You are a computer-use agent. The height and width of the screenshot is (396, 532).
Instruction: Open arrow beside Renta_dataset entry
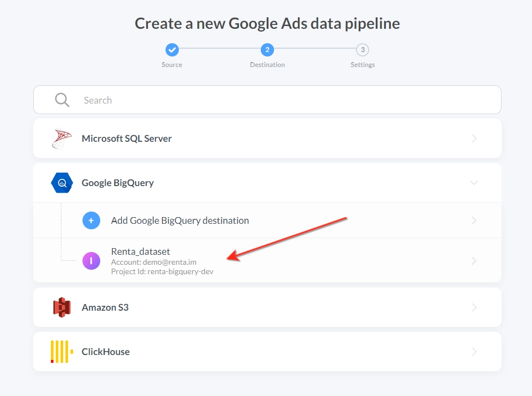tap(474, 261)
